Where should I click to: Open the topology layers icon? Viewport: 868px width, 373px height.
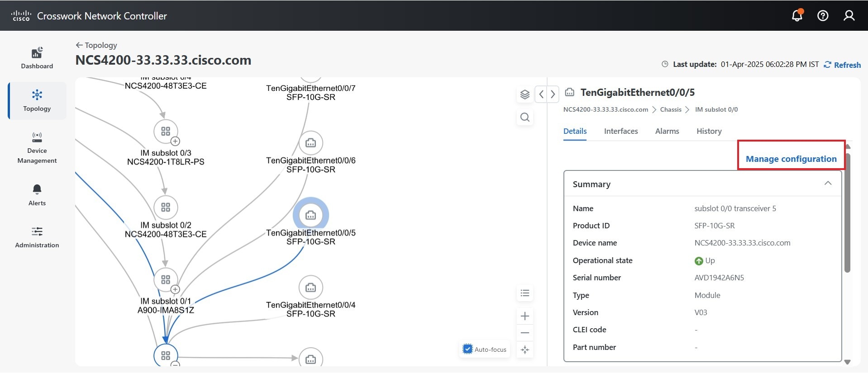[x=525, y=94]
